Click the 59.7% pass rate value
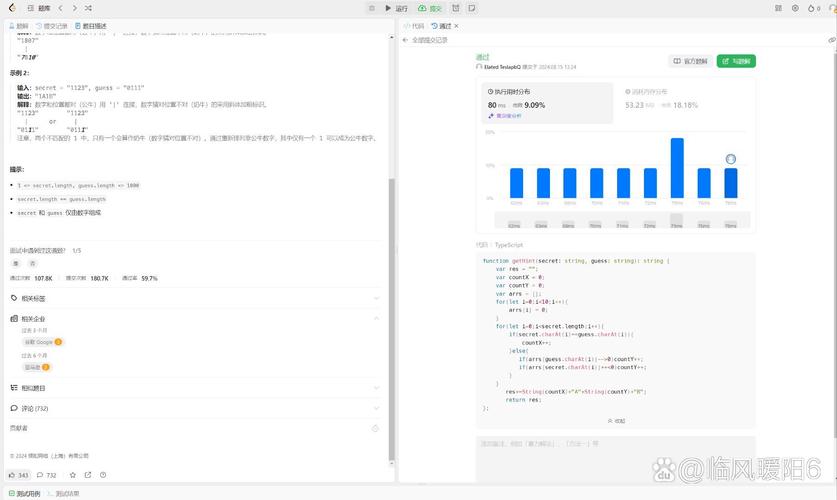The width and height of the screenshot is (837, 500). click(149, 279)
